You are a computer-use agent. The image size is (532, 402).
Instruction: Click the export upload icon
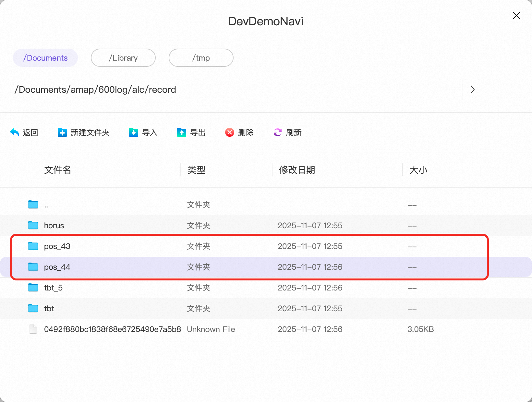click(x=182, y=132)
